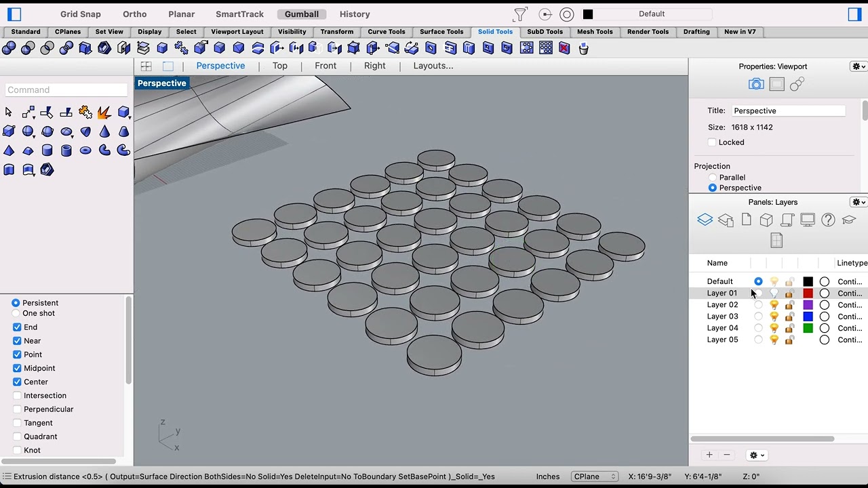The width and height of the screenshot is (868, 488).
Task: Select the Tube solid tool
Action: click(66, 150)
